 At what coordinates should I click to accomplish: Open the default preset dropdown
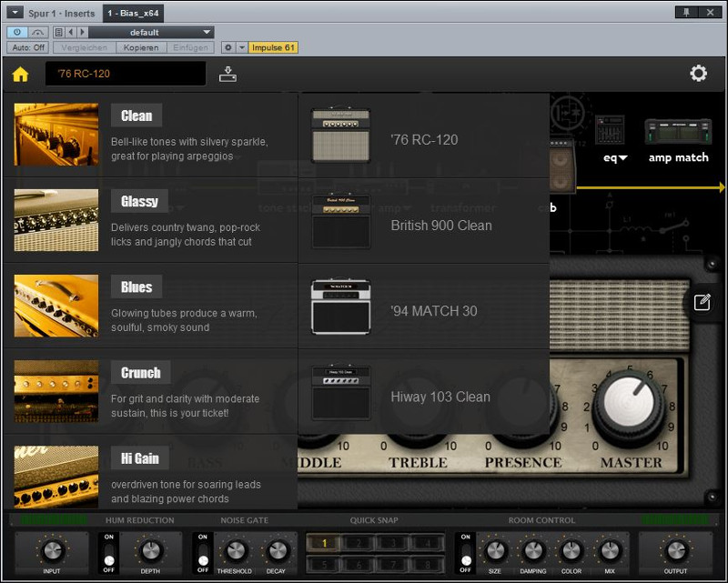coord(151,32)
